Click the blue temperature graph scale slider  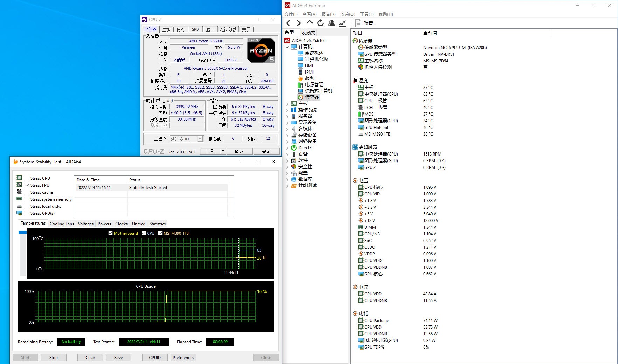[x=22, y=232]
